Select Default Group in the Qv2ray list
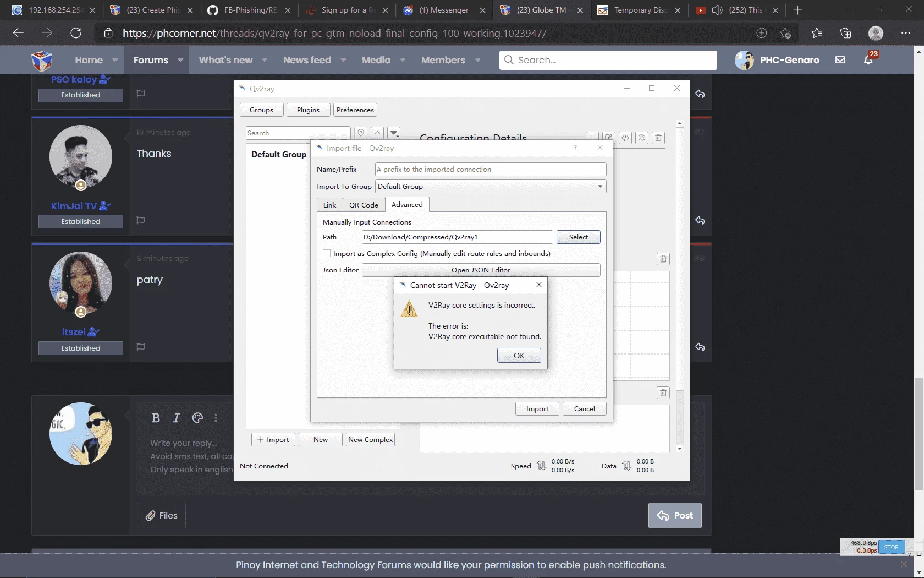 point(279,154)
